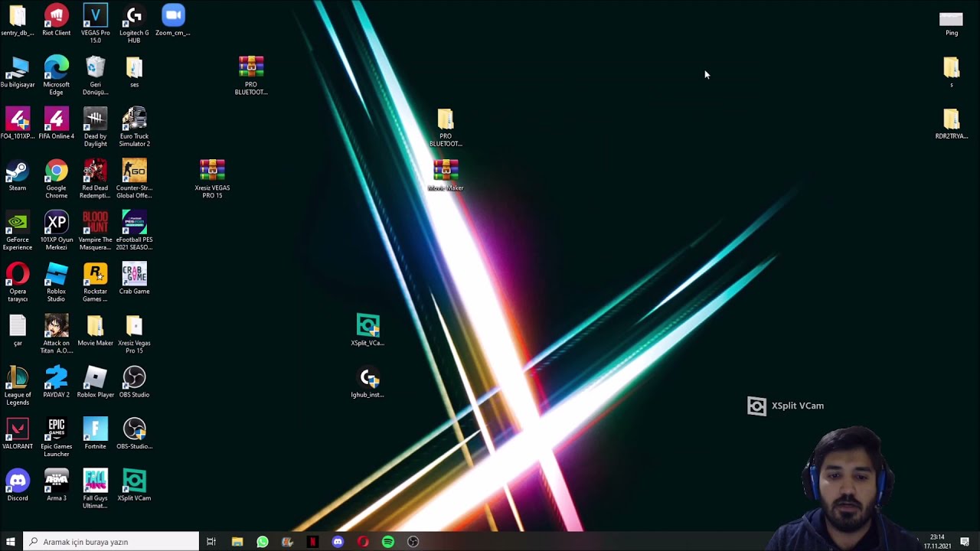Open the ses folder
The width and height of the screenshot is (980, 551).
[134, 73]
